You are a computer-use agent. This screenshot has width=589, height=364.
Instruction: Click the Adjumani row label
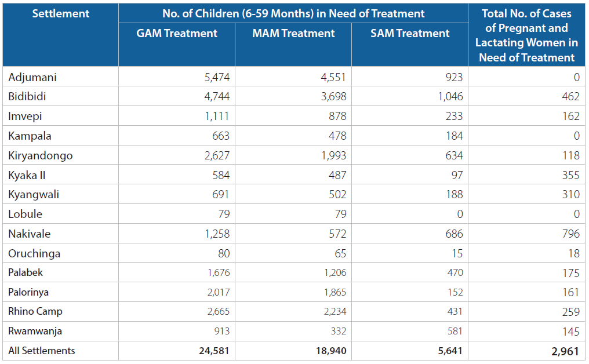[32, 78]
